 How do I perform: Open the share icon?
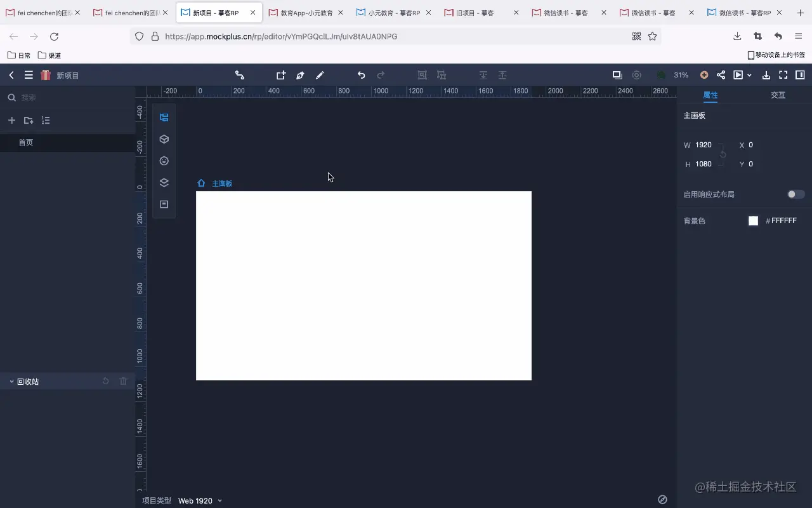pos(721,75)
